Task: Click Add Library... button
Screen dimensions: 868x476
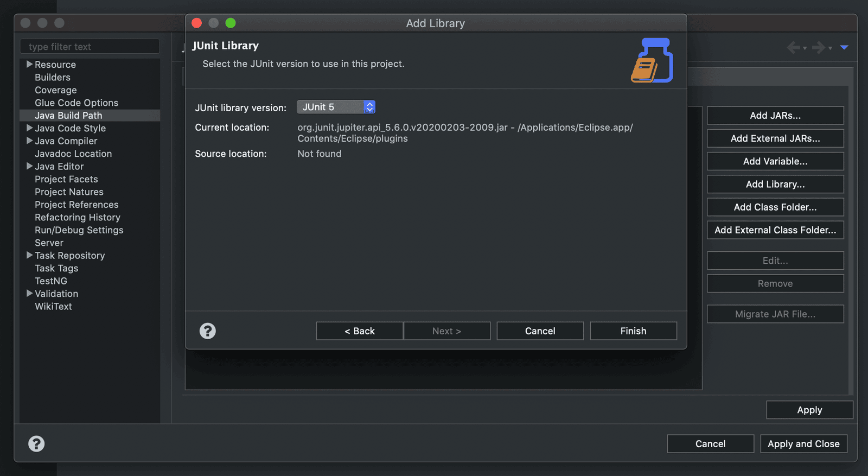Action: [x=775, y=184]
